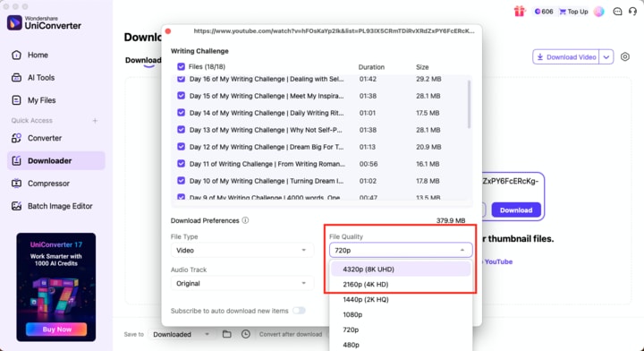The image size is (644, 351).
Task: Uncheck Day 13 of My Writing Challenge
Action: [181, 130]
